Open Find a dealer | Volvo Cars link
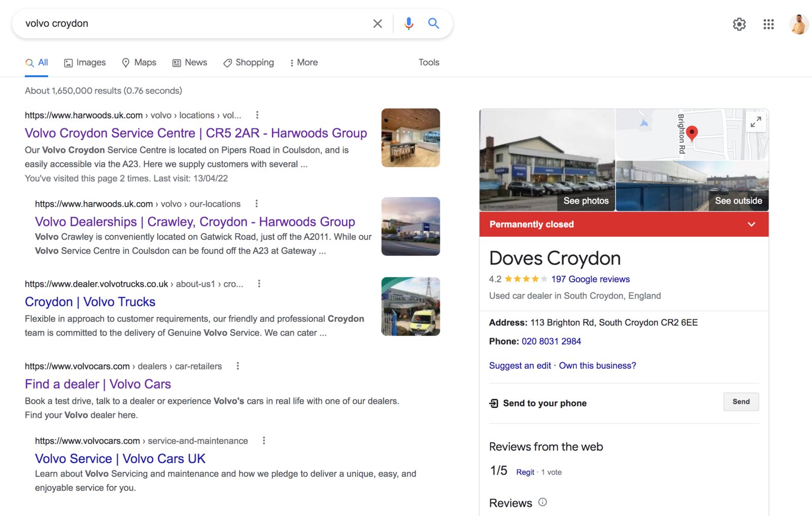The image size is (812, 516). (x=98, y=384)
